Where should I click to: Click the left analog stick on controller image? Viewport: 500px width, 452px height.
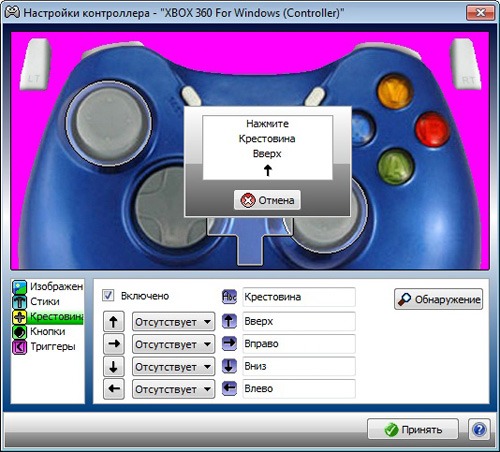pos(109,122)
